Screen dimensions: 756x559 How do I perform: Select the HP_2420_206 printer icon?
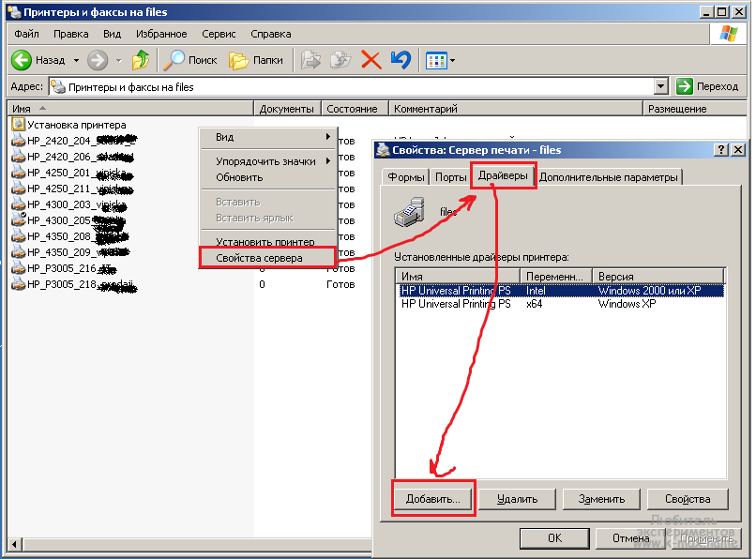click(x=19, y=157)
